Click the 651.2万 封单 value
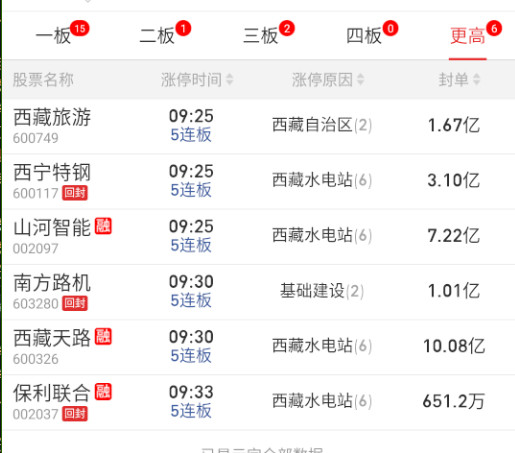The height and width of the screenshot is (453, 515). pyautogui.click(x=454, y=401)
